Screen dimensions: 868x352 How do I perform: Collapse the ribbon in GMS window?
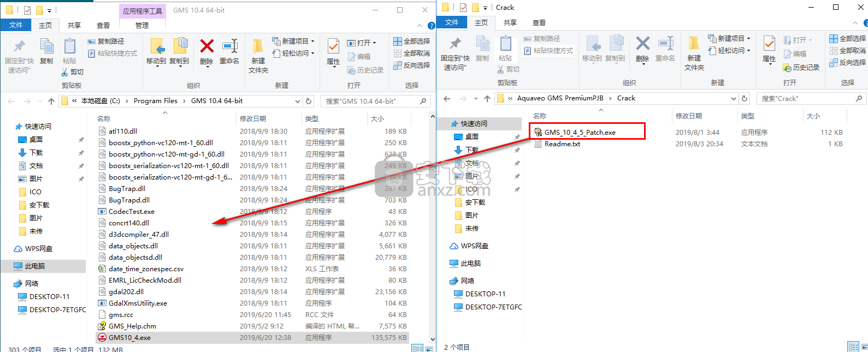click(x=420, y=26)
